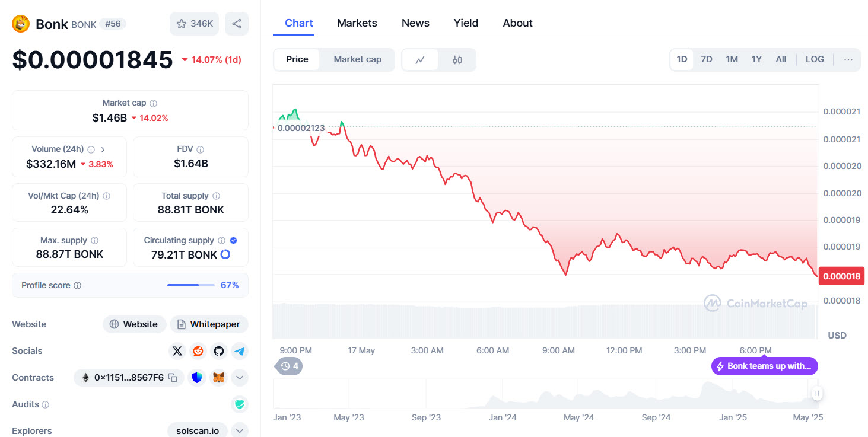Click the verified circulating supply badge
Screen dimensions: 868x437
(233, 240)
